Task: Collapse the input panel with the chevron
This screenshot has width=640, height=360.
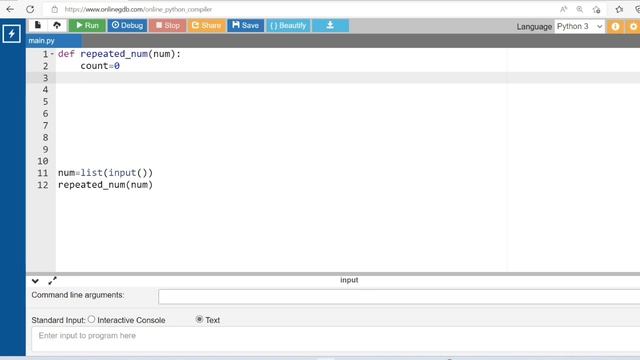Action: [35, 281]
